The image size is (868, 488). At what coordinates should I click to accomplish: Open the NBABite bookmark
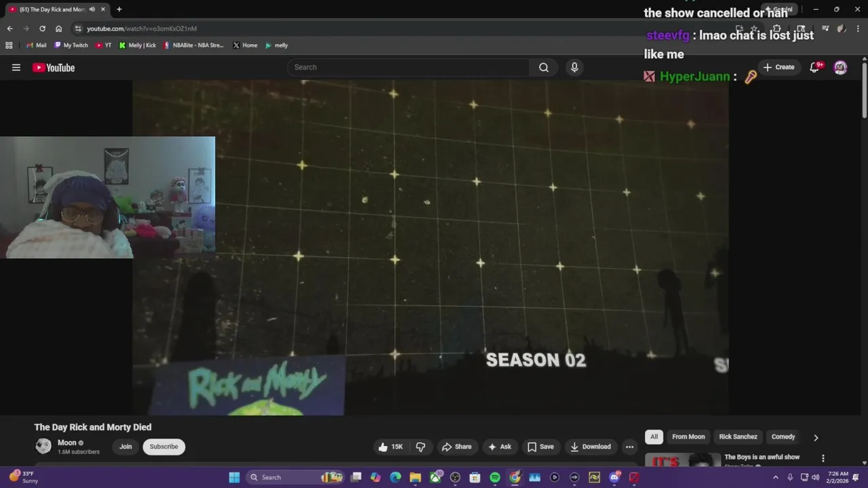click(x=193, y=45)
